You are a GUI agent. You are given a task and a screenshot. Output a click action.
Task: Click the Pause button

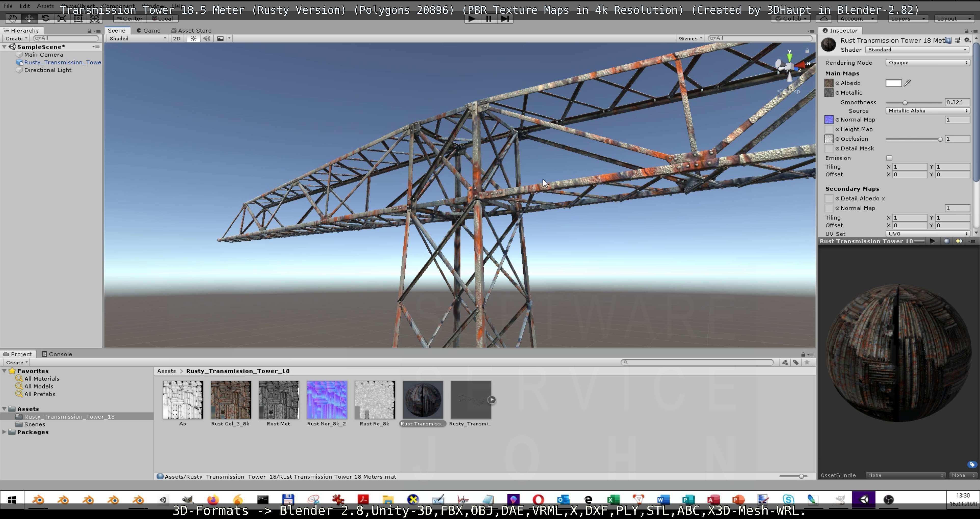pos(488,19)
